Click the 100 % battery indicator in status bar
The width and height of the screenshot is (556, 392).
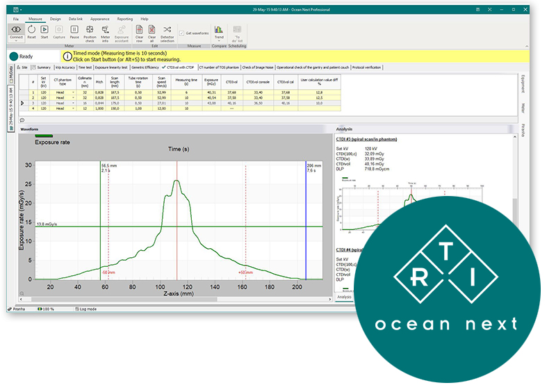pyautogui.click(x=46, y=309)
